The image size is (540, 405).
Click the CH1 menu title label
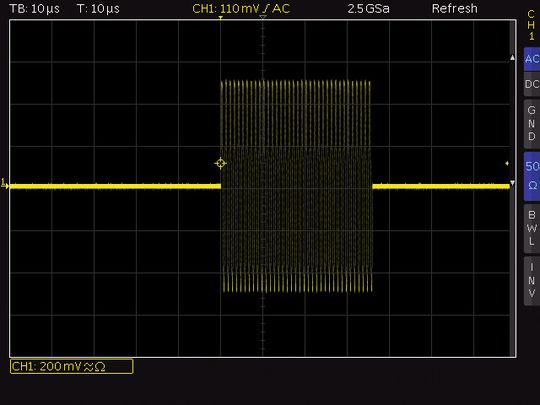[531, 25]
